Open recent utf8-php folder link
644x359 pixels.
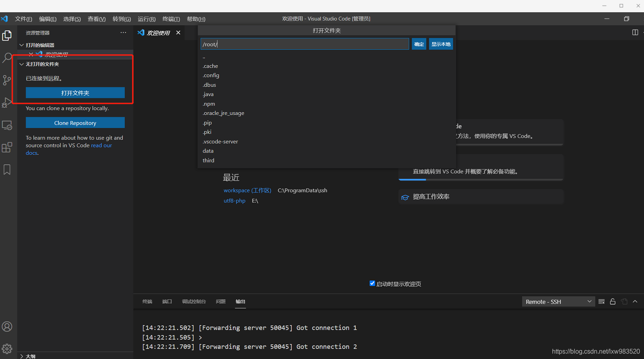234,201
